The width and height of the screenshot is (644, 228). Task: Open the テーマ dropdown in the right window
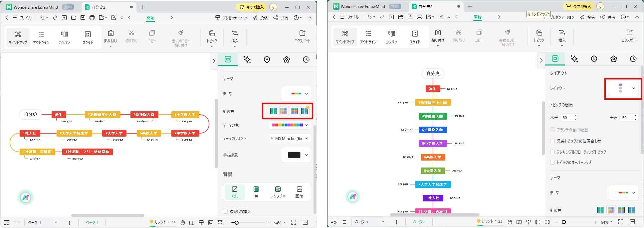624,193
